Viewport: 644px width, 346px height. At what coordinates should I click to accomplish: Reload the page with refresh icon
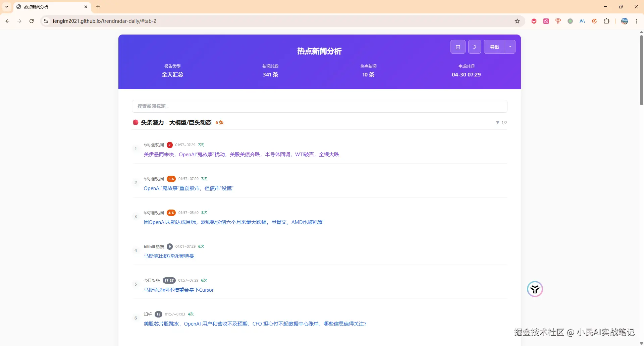pyautogui.click(x=32, y=21)
